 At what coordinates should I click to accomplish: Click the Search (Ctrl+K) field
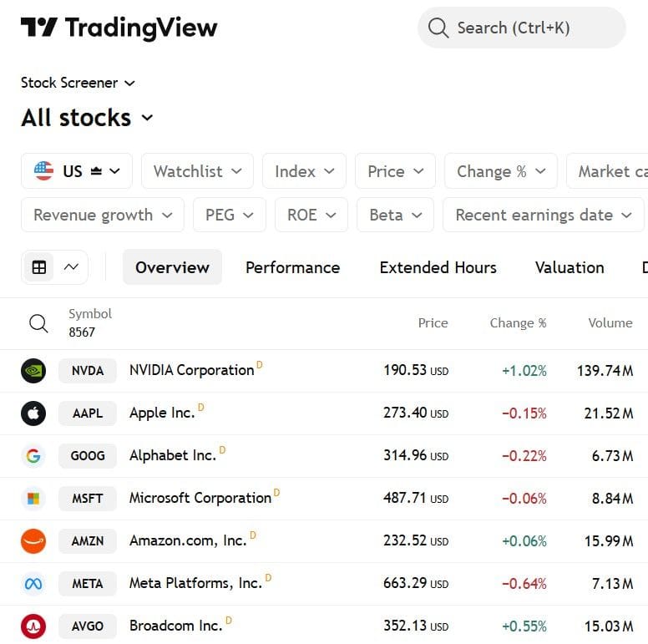point(521,28)
